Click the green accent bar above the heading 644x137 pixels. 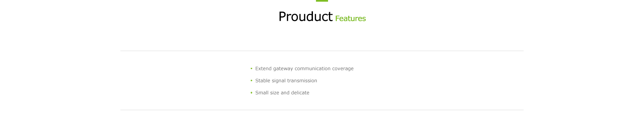pos(322,1)
